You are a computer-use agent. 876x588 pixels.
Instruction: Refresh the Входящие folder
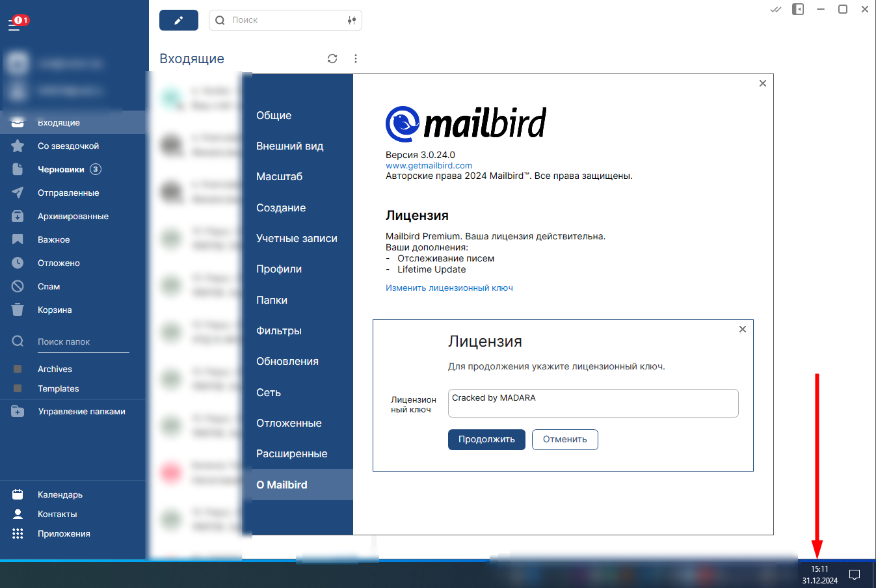click(332, 59)
